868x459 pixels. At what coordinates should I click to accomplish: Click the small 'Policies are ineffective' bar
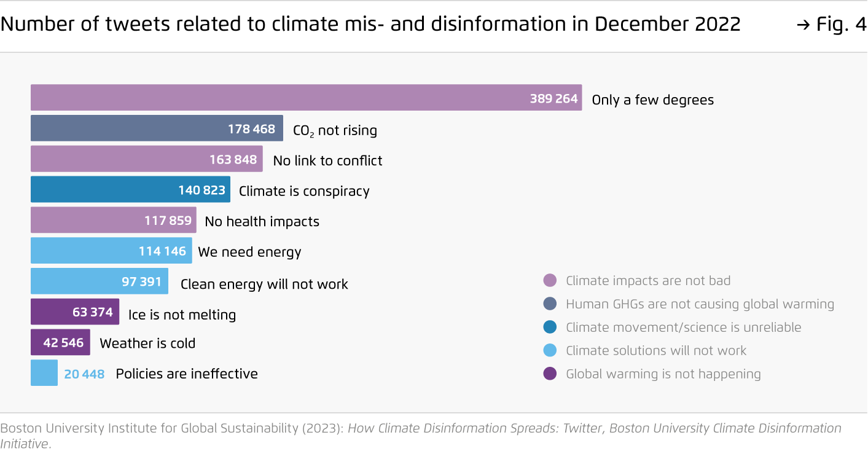(44, 373)
